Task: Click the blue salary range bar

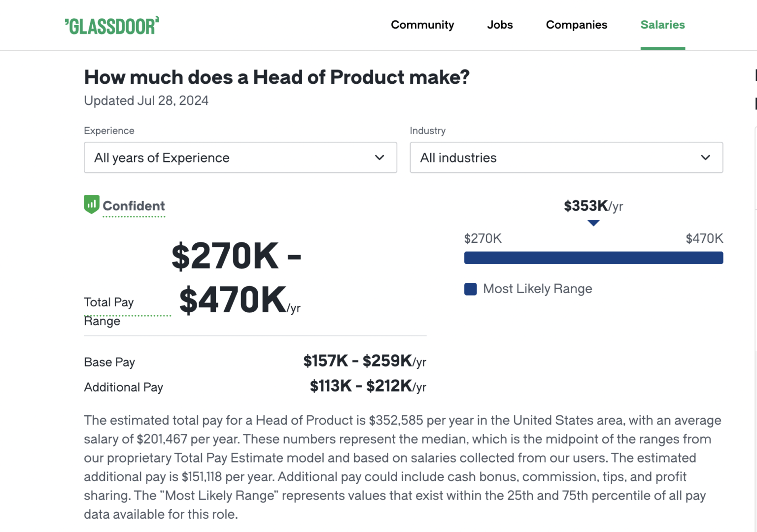Action: (593, 257)
